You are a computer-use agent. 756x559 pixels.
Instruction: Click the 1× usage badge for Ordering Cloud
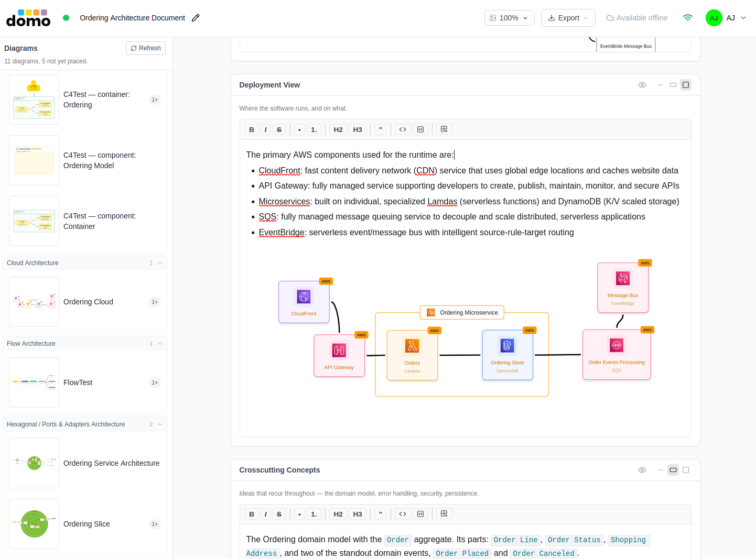point(155,302)
